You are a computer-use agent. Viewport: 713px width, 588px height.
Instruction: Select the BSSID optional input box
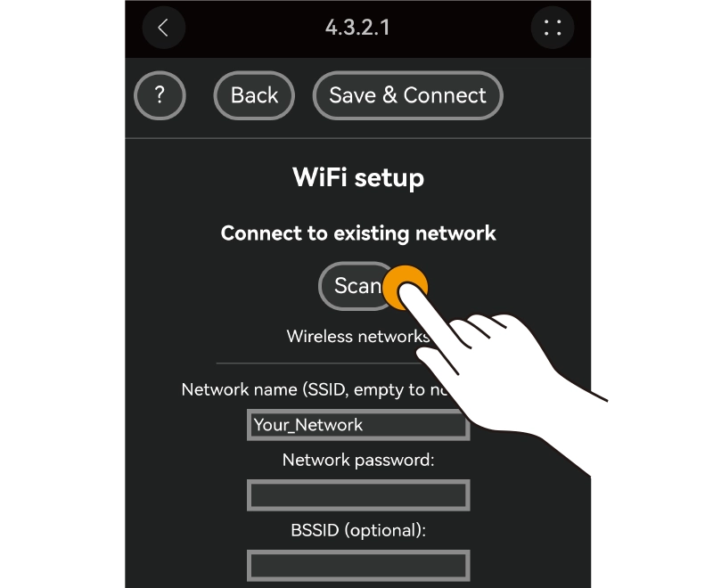coord(358,566)
